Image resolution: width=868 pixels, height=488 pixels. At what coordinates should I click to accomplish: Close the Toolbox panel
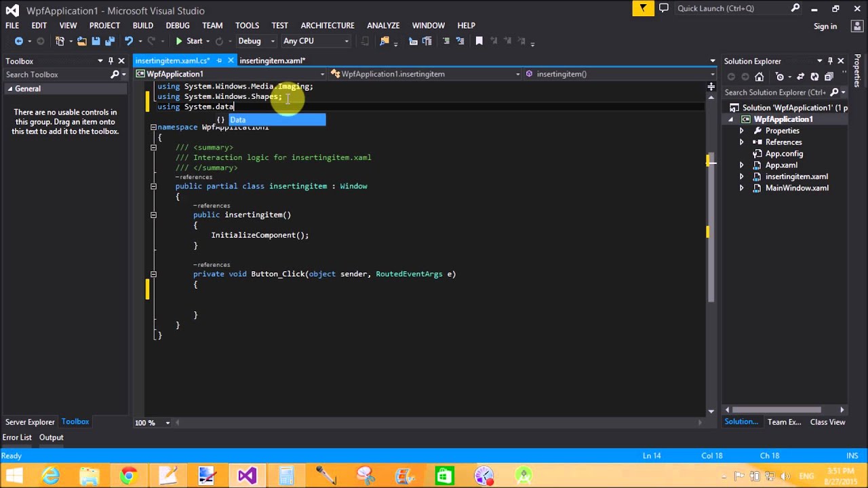click(121, 61)
